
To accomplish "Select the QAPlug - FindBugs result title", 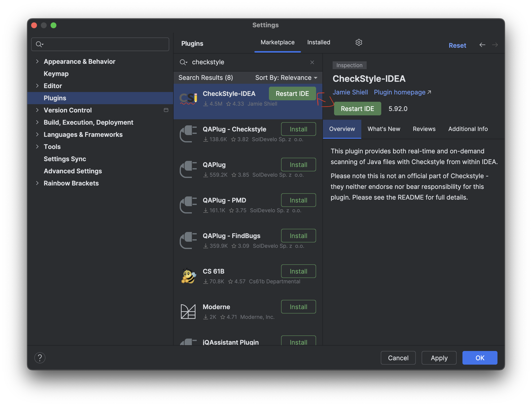I will click(x=231, y=236).
